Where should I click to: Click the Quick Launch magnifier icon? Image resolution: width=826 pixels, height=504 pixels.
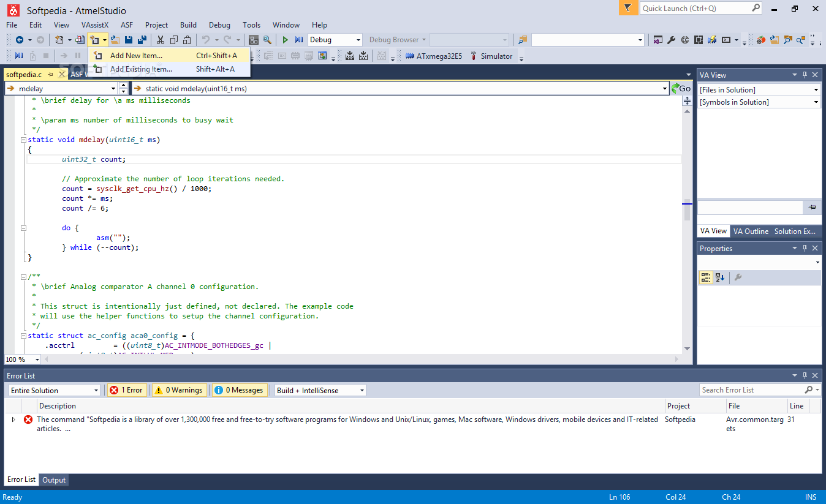[756, 8]
